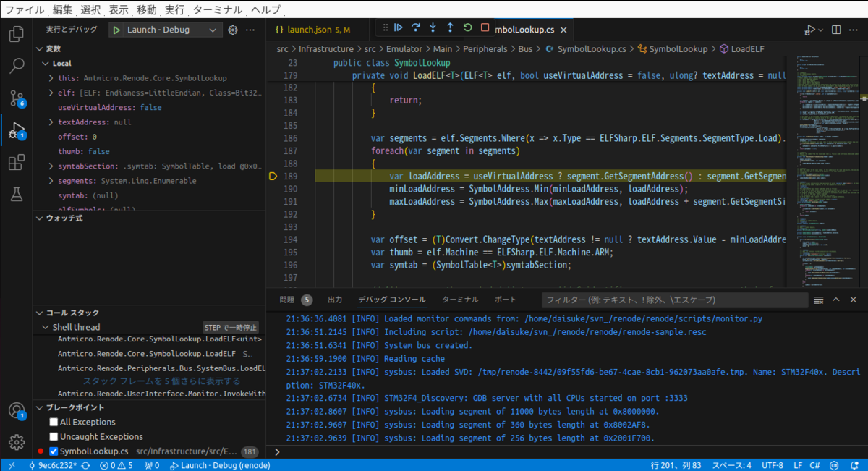Viewport: 868px width, 471px height.
Task: Expand the textAddress variable
Action: click(51, 122)
